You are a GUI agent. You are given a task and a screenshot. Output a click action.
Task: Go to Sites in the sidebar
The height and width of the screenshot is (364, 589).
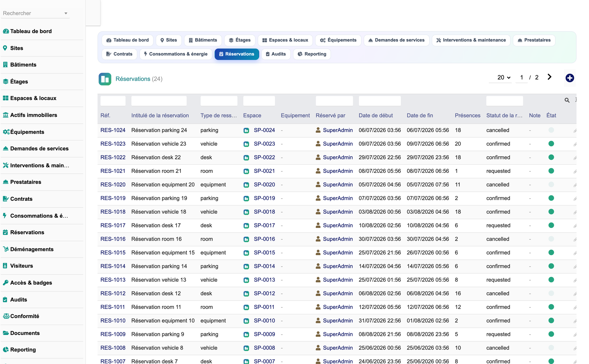coord(13,48)
